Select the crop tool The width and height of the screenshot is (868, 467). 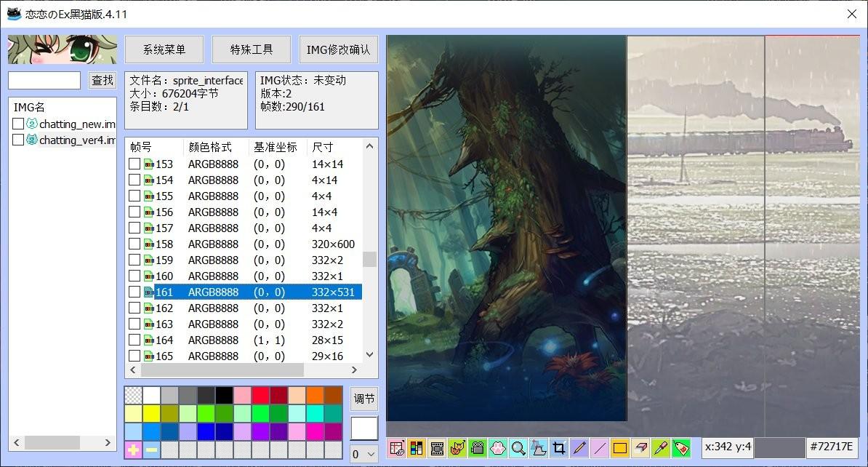[x=559, y=448]
